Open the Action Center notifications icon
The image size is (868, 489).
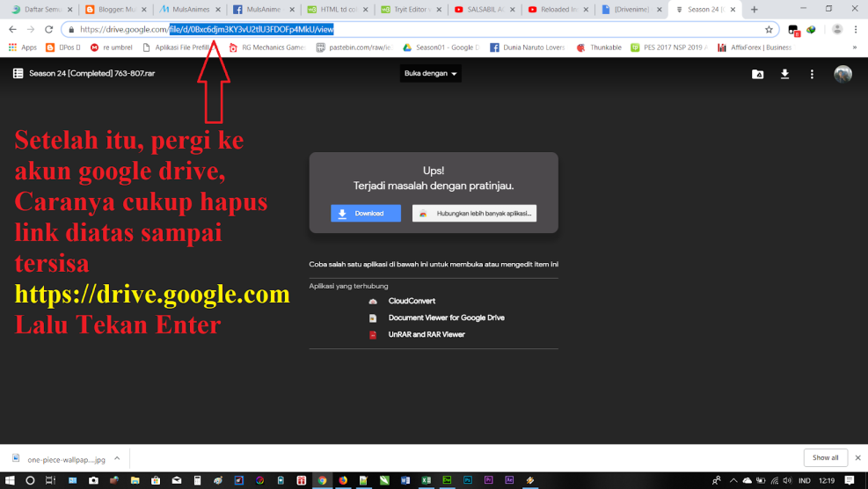(x=850, y=480)
